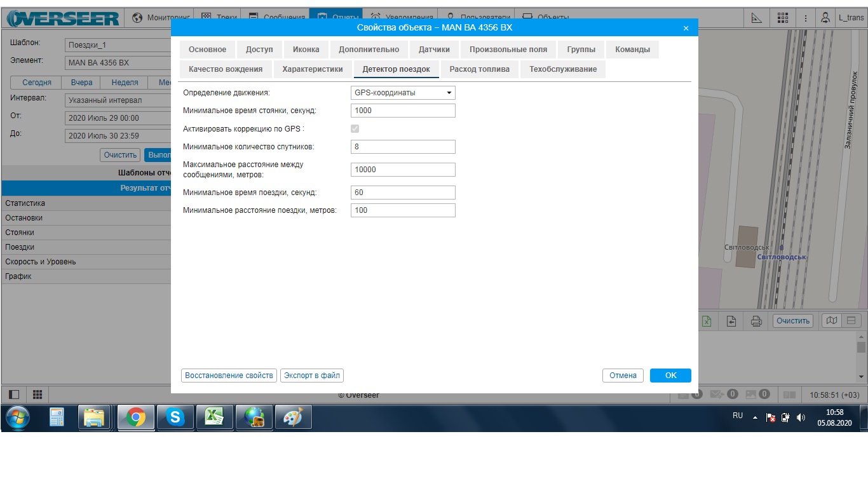
Task: Export report using green Excel icon
Action: point(707,321)
